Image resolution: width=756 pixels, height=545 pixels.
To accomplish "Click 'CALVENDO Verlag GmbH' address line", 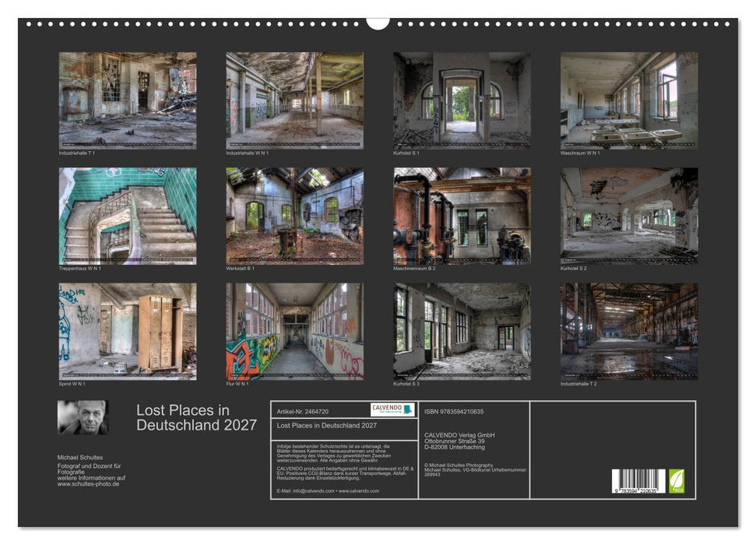I will coord(459,435).
